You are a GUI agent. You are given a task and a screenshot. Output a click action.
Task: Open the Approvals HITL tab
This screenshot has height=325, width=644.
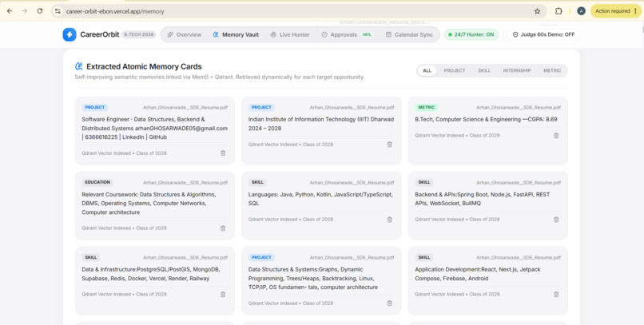346,35
